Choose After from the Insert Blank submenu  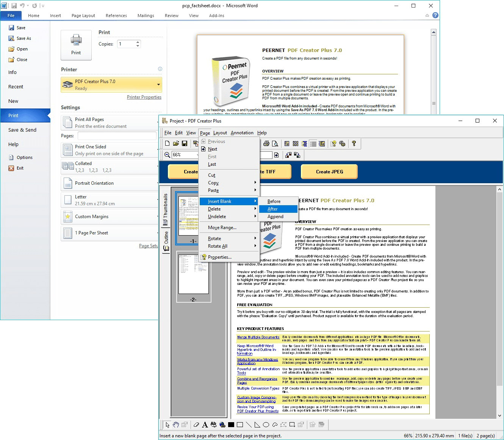coord(273,209)
